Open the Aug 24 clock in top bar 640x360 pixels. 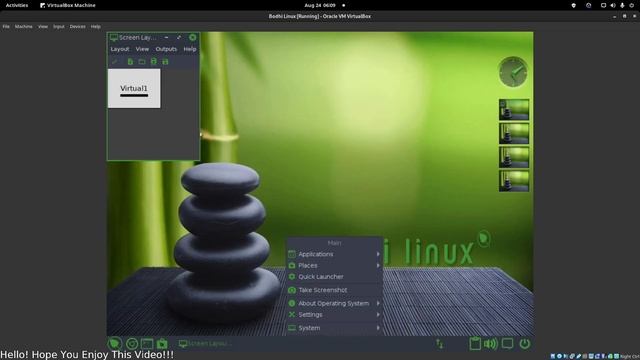[320, 5]
